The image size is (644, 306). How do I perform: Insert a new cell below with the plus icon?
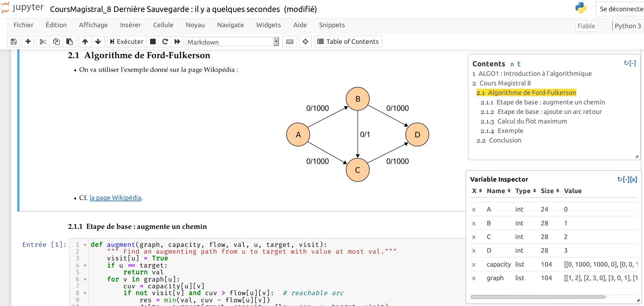tap(28, 41)
